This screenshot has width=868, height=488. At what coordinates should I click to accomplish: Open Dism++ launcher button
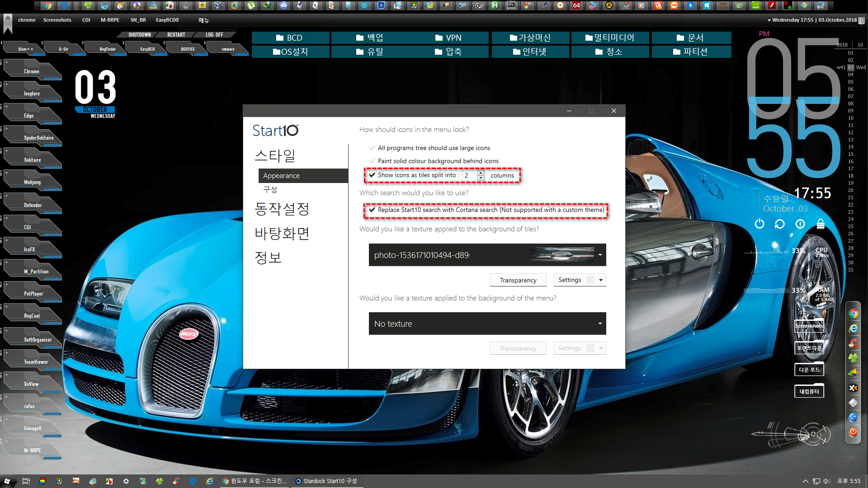[x=26, y=49]
